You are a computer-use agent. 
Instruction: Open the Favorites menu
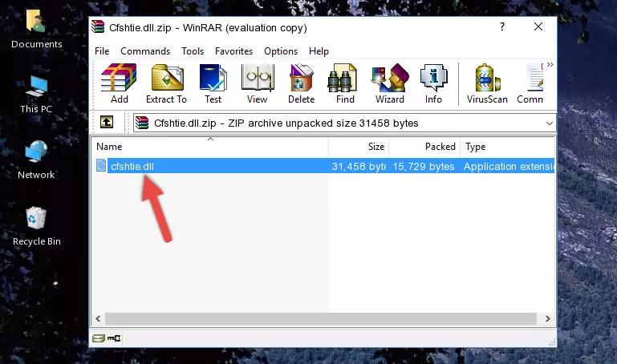(233, 51)
